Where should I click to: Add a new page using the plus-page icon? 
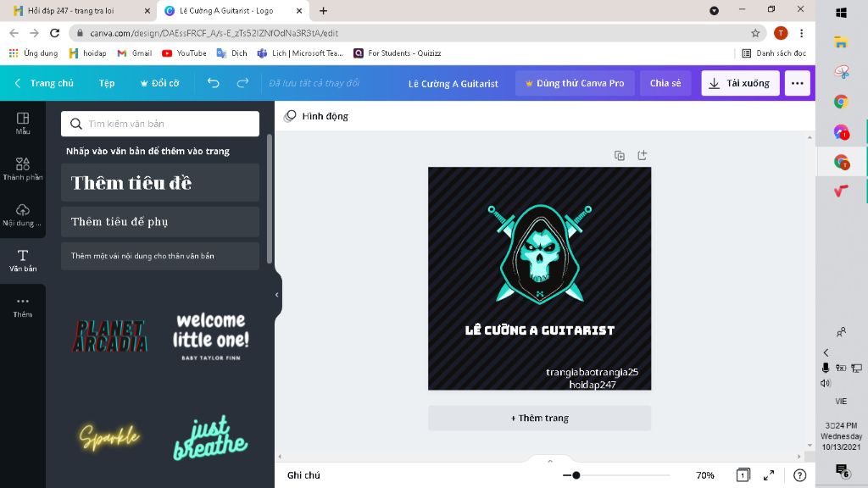pos(643,156)
